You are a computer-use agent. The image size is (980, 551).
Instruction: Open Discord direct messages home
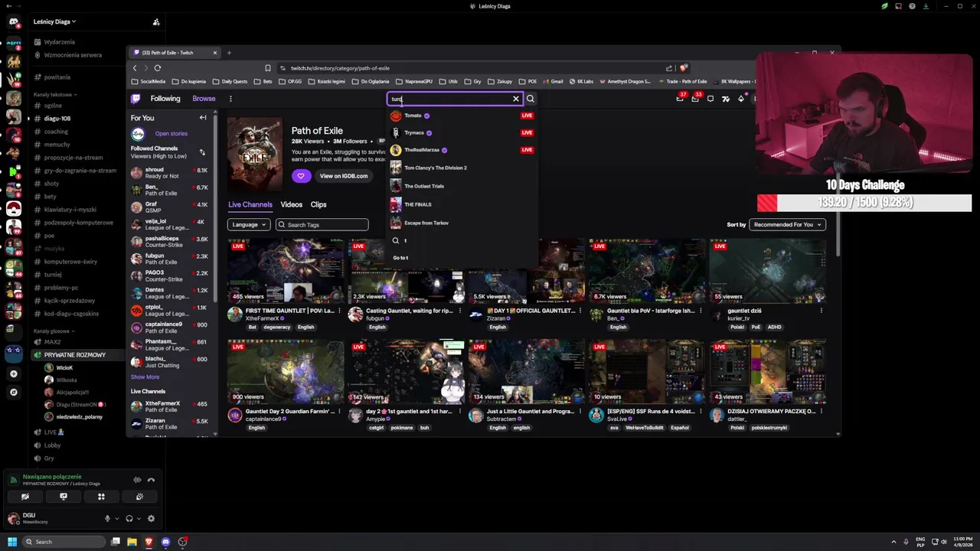[x=13, y=22]
